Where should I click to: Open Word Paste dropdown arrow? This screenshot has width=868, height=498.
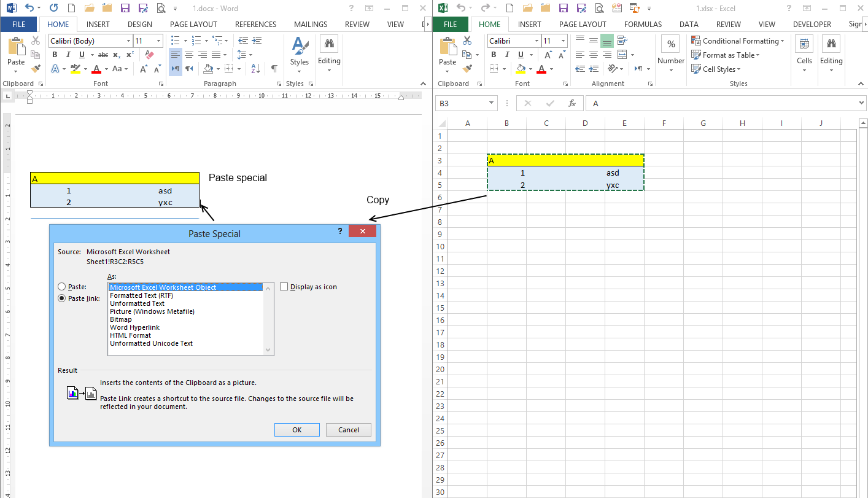coord(16,71)
